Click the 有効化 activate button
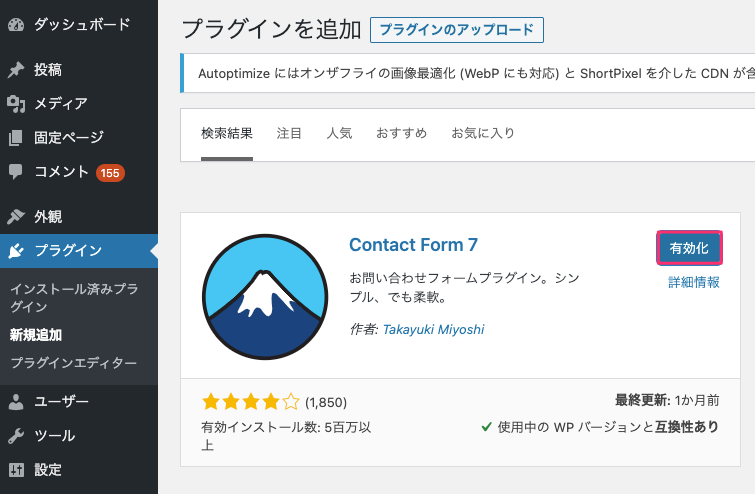 tap(689, 248)
